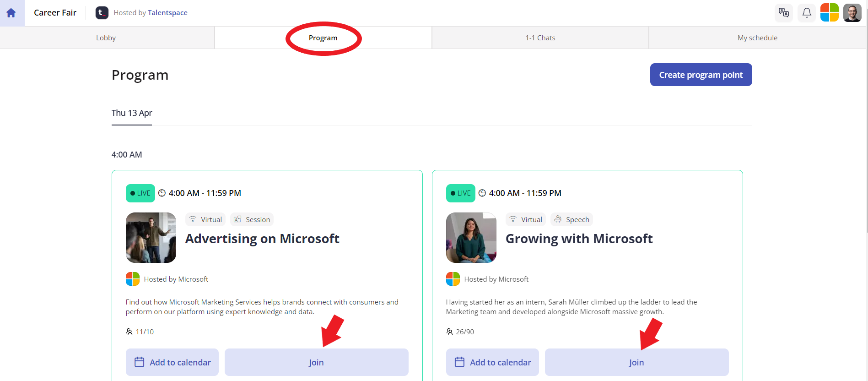Image resolution: width=868 pixels, height=381 pixels.
Task: Click the Speech tag
Action: coord(571,220)
